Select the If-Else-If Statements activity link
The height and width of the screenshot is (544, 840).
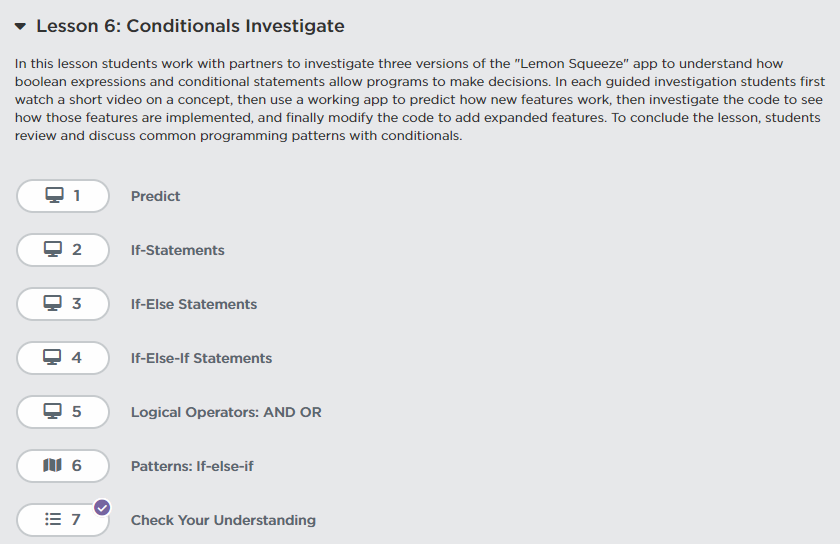(201, 358)
